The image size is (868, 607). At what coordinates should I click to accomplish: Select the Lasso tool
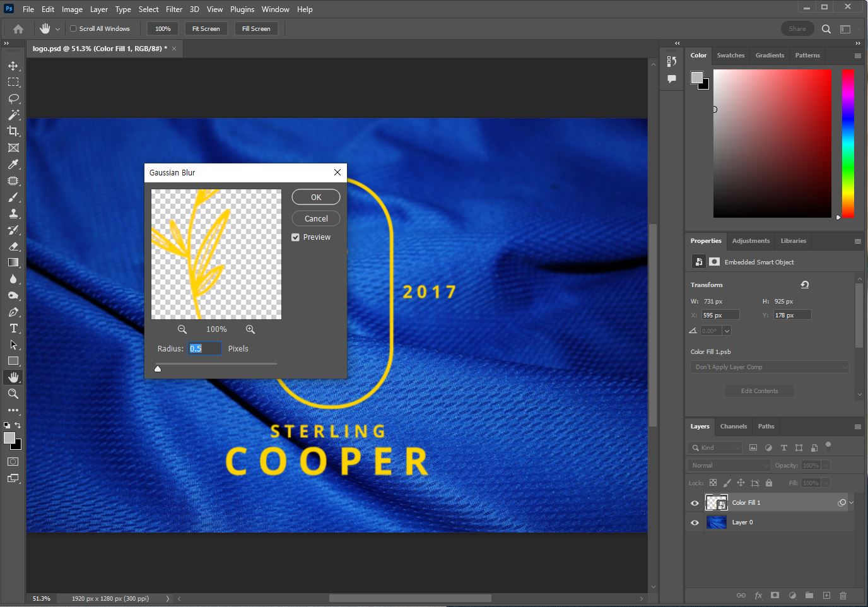pyautogui.click(x=13, y=98)
